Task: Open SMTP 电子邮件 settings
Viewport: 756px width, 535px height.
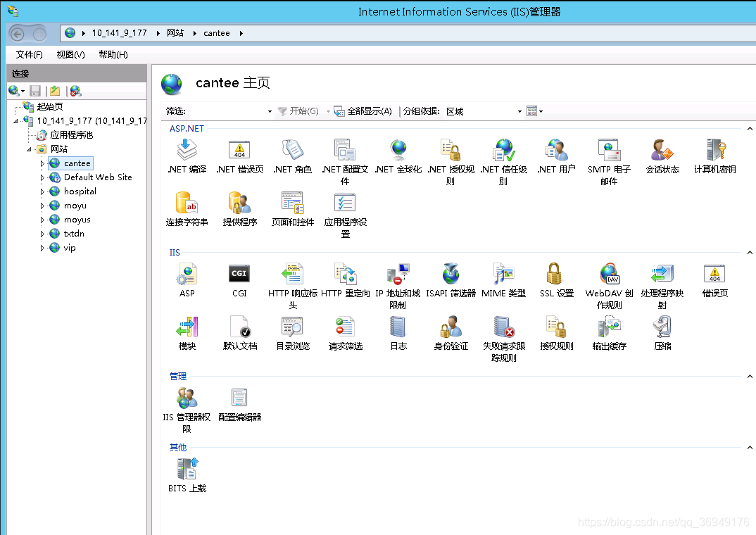Action: pyautogui.click(x=609, y=162)
